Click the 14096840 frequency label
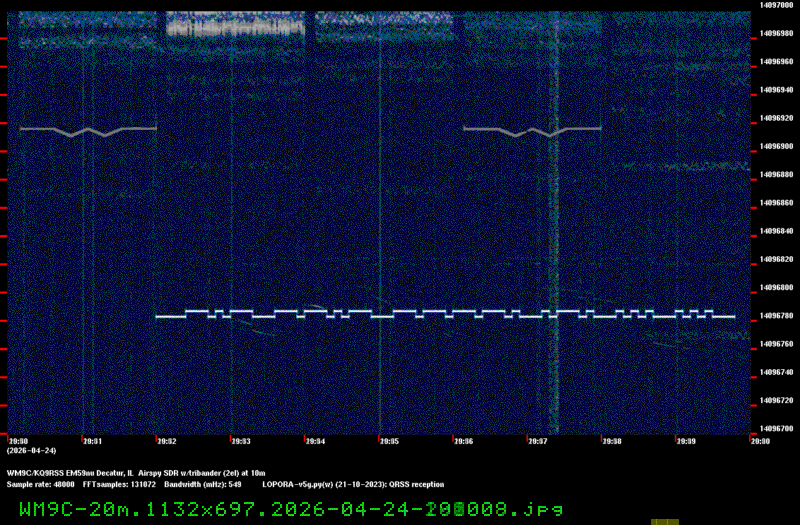The width and height of the screenshot is (800, 525). click(x=777, y=231)
